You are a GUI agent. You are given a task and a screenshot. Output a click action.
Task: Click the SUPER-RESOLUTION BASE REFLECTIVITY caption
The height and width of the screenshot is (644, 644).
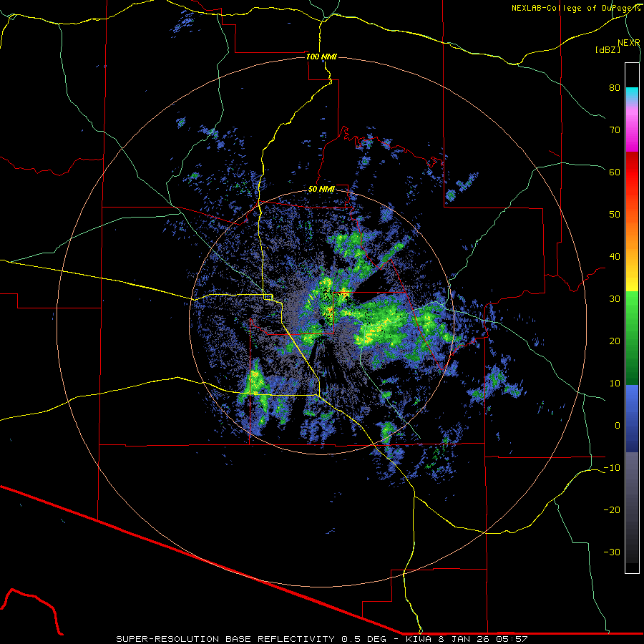click(x=225, y=639)
